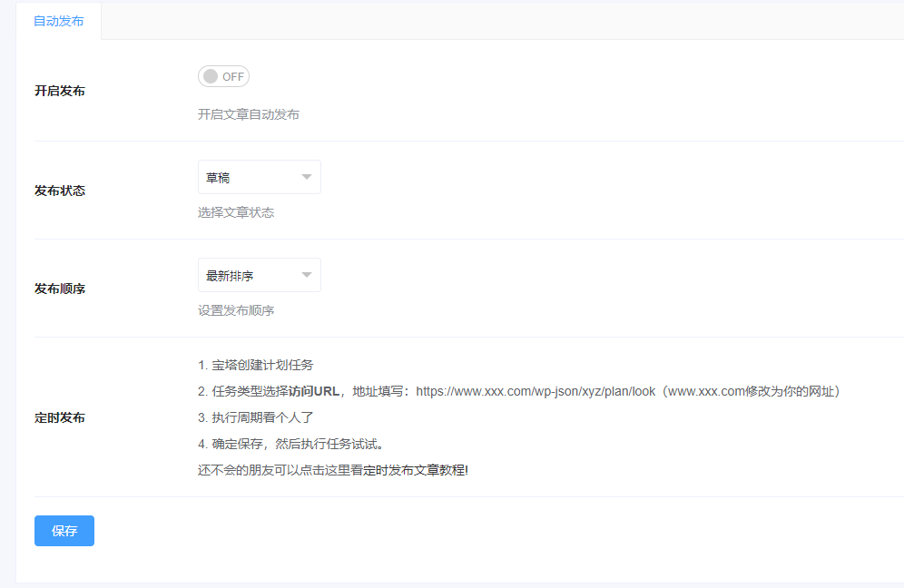This screenshot has height=588, width=904.
Task: Click the hint text 设置发布顺序
Action: tap(236, 310)
